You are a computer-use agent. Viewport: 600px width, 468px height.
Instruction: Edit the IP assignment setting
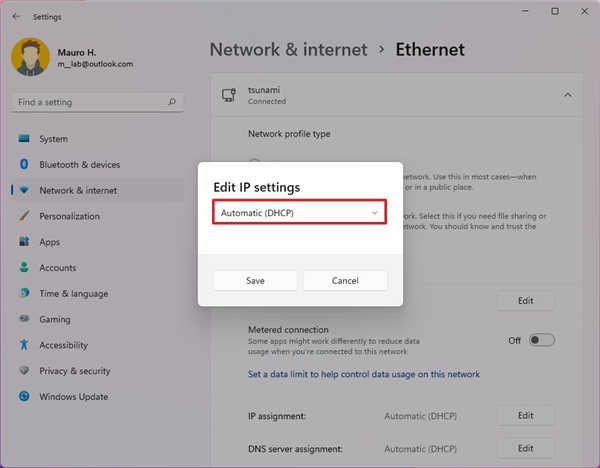pyautogui.click(x=525, y=415)
